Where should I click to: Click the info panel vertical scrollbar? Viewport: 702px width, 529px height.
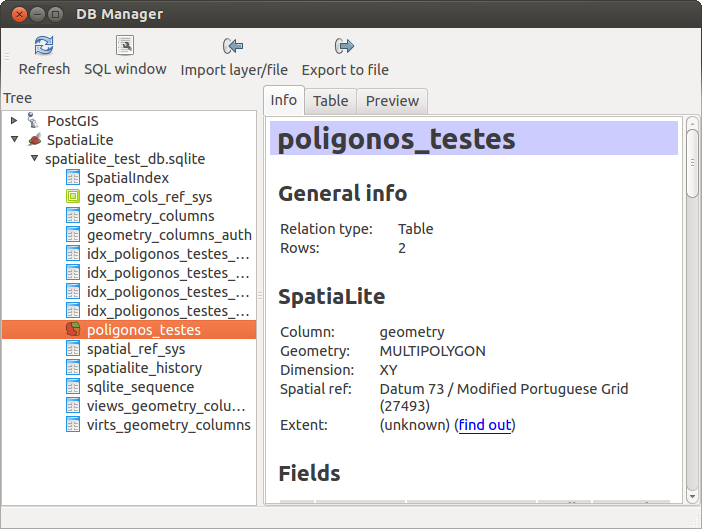[692, 300]
